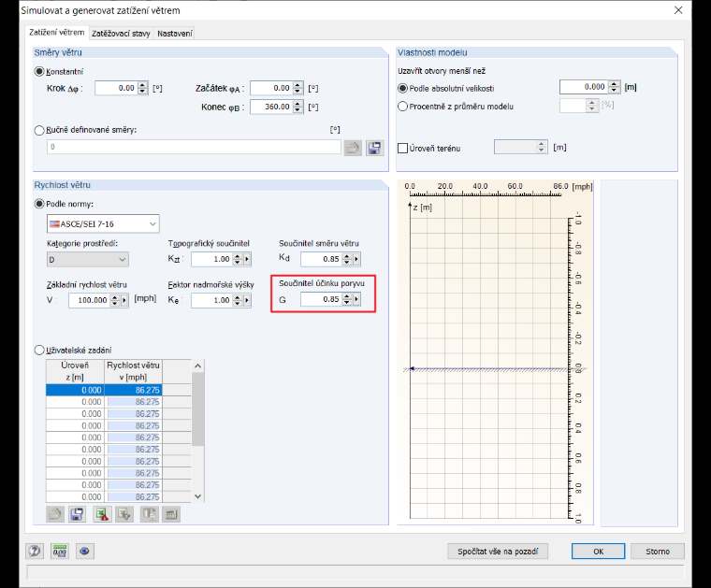711x588 pixels.
Task: Click the eye view icon
Action: pyautogui.click(x=84, y=552)
